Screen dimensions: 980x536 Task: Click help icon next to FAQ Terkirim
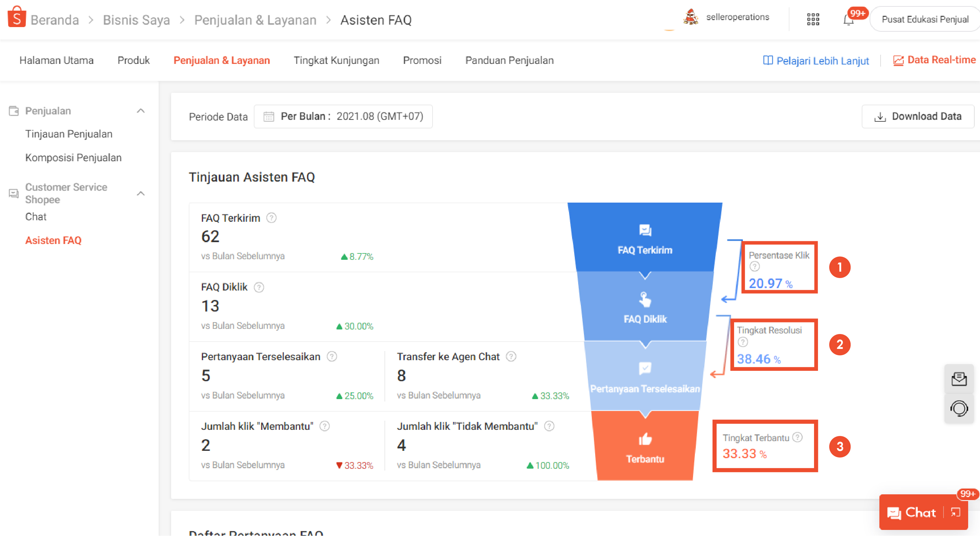(x=271, y=218)
